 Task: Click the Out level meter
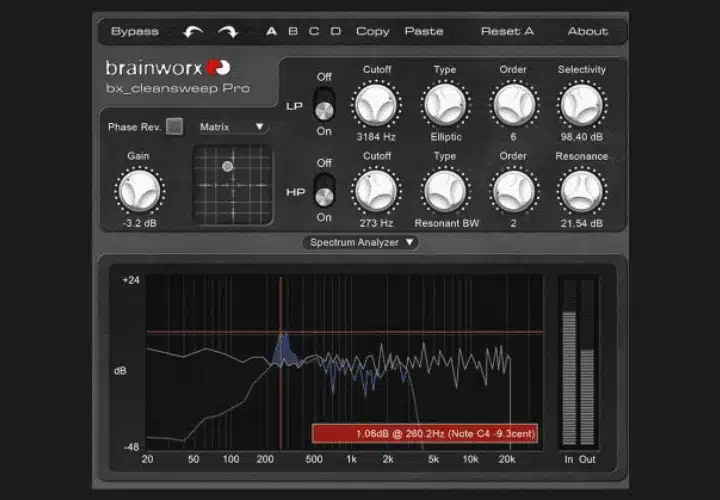pos(587,362)
